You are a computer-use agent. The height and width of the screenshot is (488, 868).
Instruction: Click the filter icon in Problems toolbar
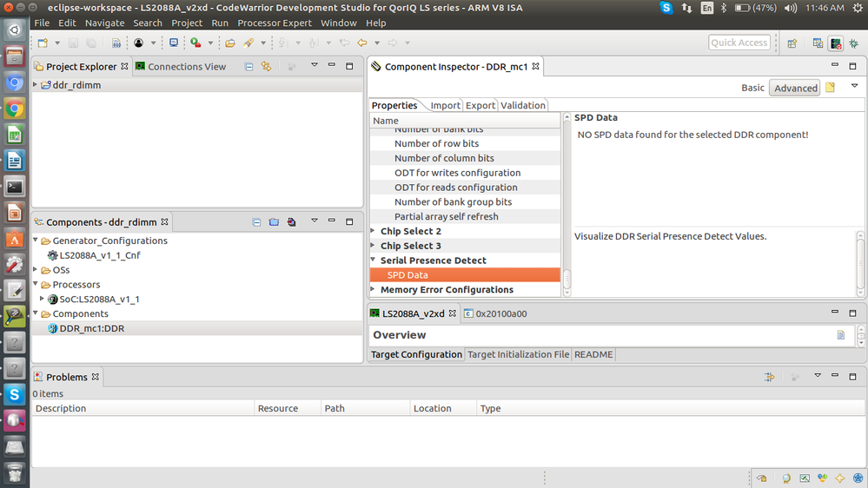click(x=770, y=377)
